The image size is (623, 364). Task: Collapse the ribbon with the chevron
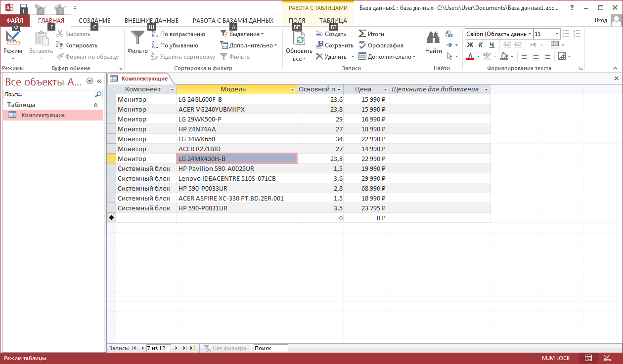click(x=617, y=68)
